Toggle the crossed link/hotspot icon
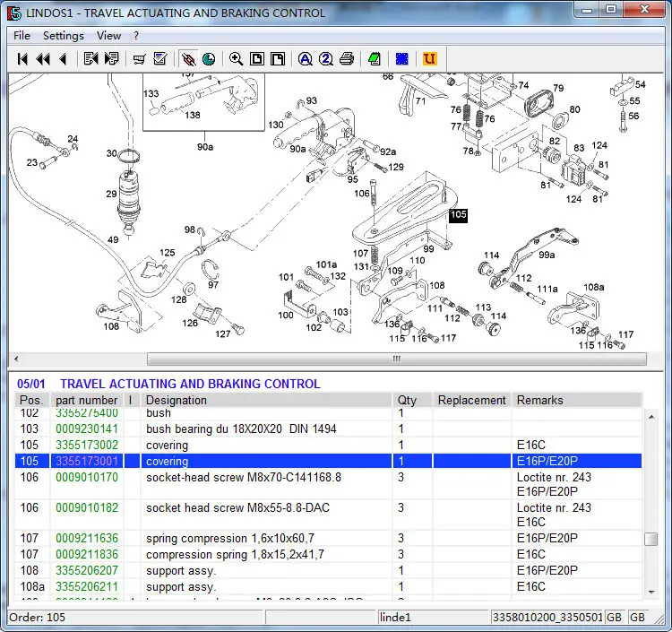This screenshot has height=632, width=672. 188,59
